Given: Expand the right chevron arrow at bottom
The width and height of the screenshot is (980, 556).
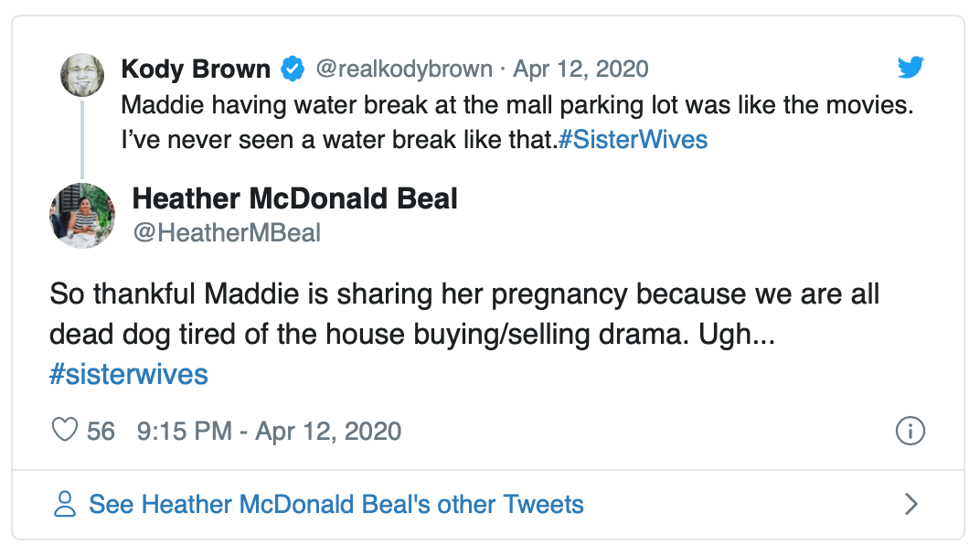Looking at the screenshot, I should click(x=910, y=504).
